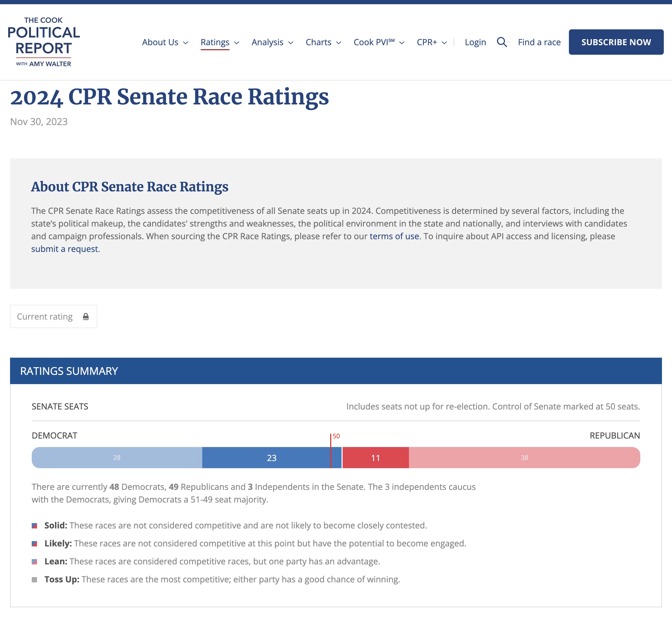Viewport: 672px width, 617px height.
Task: Select the 11 Republican seats bar segment
Action: [x=375, y=458]
